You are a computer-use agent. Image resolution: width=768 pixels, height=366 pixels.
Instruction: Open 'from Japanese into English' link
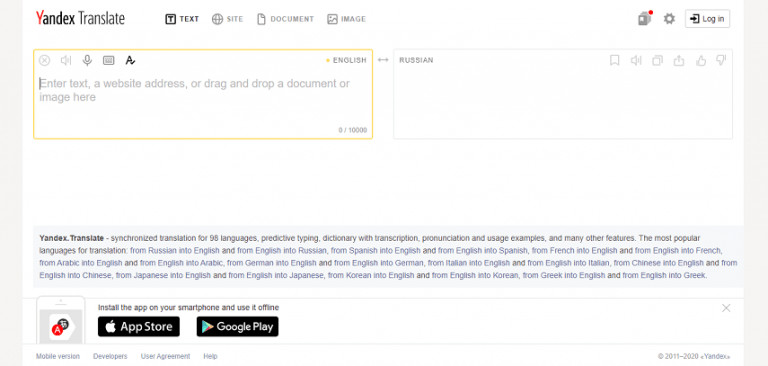(x=163, y=275)
